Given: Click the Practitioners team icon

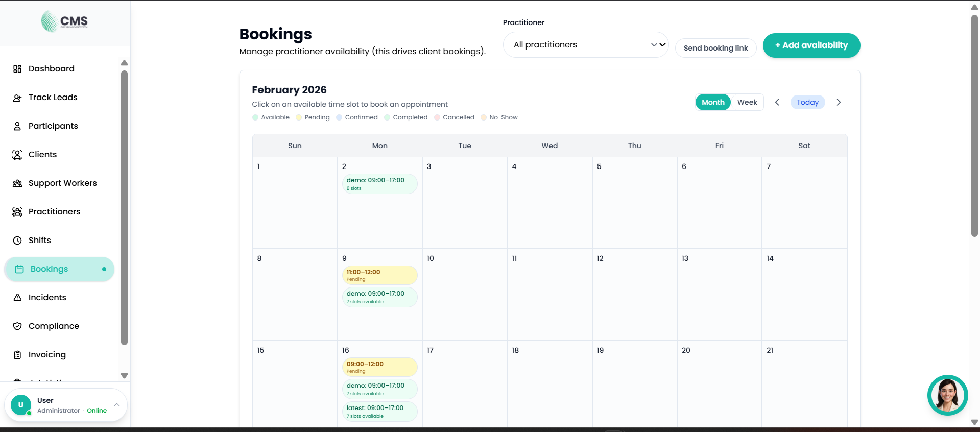Looking at the screenshot, I should (x=17, y=212).
